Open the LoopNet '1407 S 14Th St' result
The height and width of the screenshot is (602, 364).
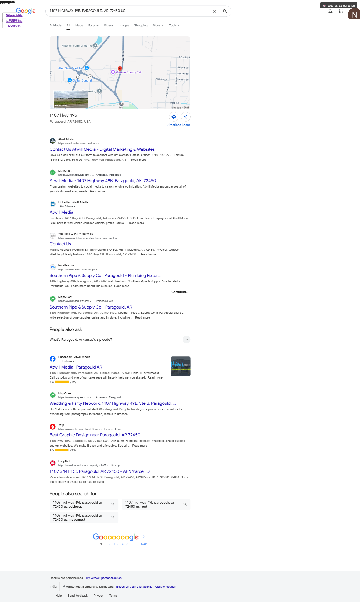[100, 471]
